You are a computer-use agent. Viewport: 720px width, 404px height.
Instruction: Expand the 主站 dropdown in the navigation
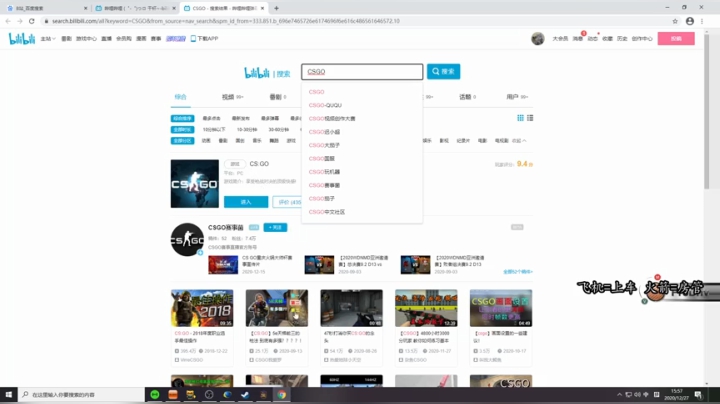click(48, 39)
